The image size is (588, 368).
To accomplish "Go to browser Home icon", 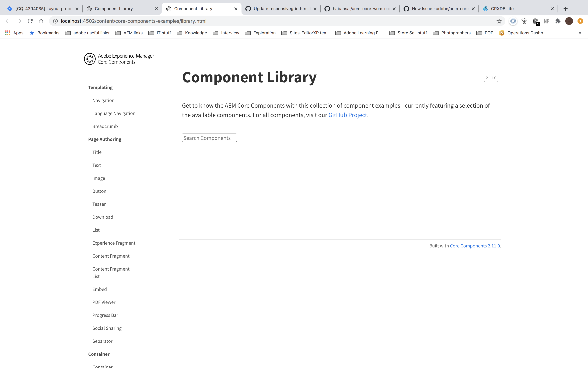I will click(41, 21).
